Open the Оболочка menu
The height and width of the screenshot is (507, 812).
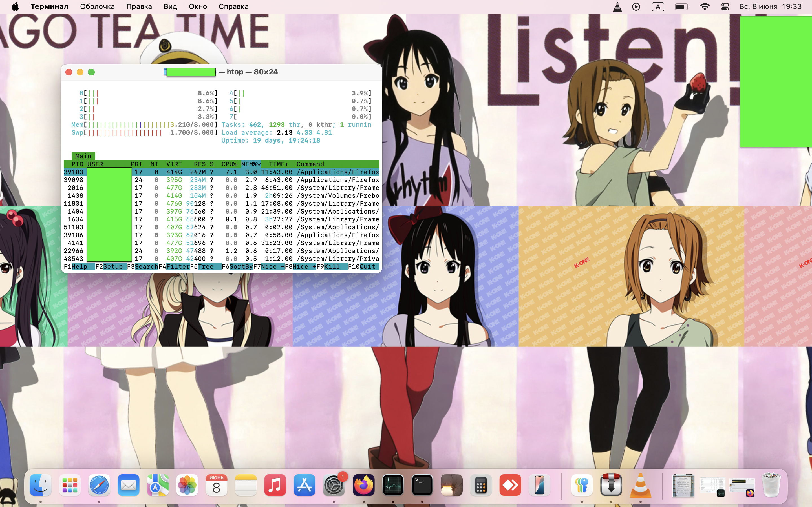[97, 7]
